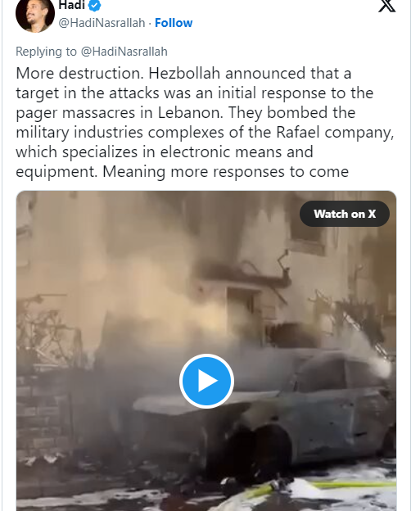Open the @HadiNasrallah mention after Replying to
The width and height of the screenshot is (420, 511).
124,52
